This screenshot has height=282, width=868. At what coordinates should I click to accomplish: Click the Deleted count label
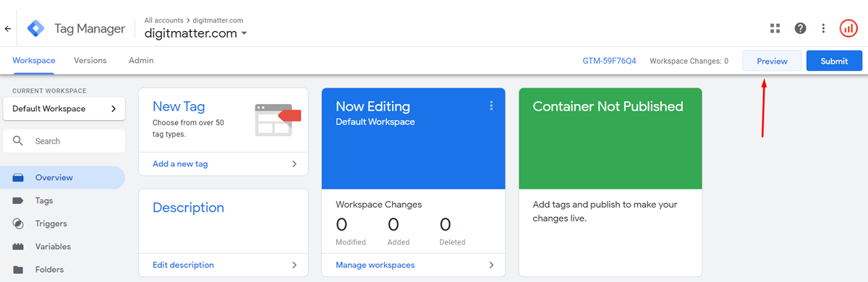452,242
